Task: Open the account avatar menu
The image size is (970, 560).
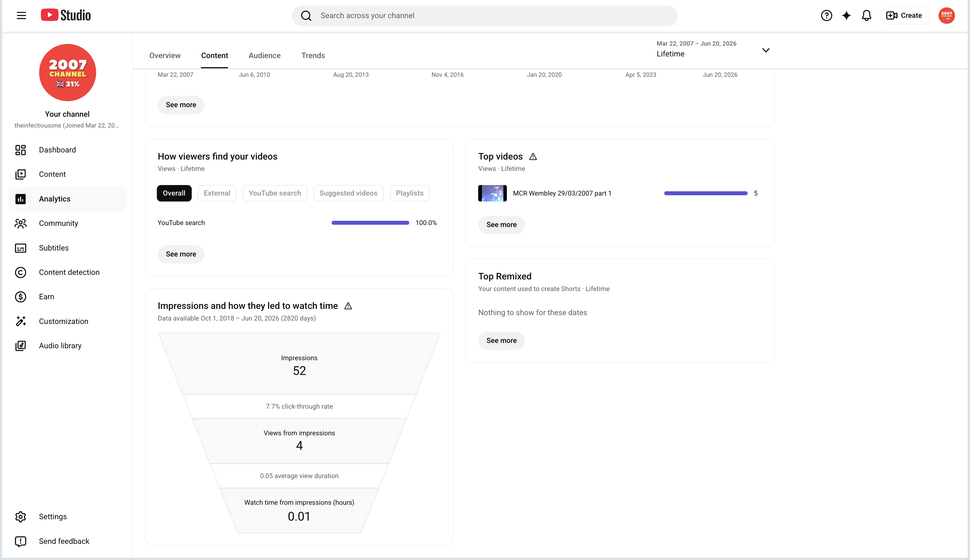Action: 946,15
